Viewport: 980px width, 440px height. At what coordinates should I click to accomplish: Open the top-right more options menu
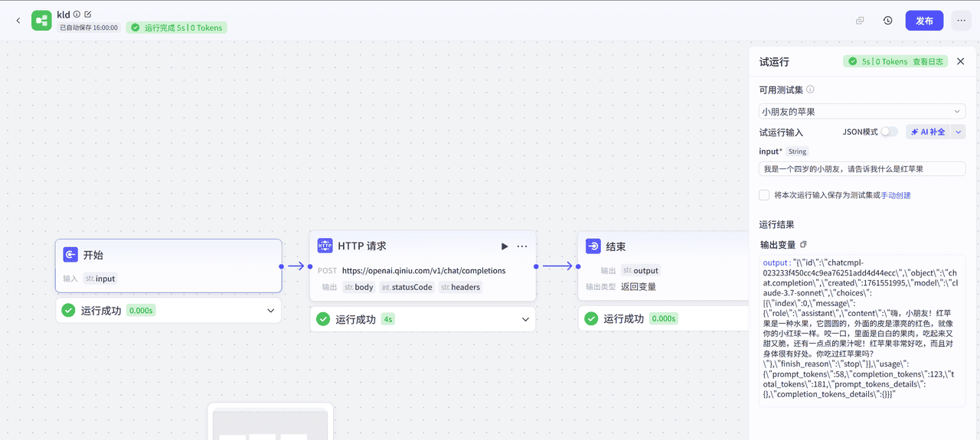pyautogui.click(x=961, y=21)
